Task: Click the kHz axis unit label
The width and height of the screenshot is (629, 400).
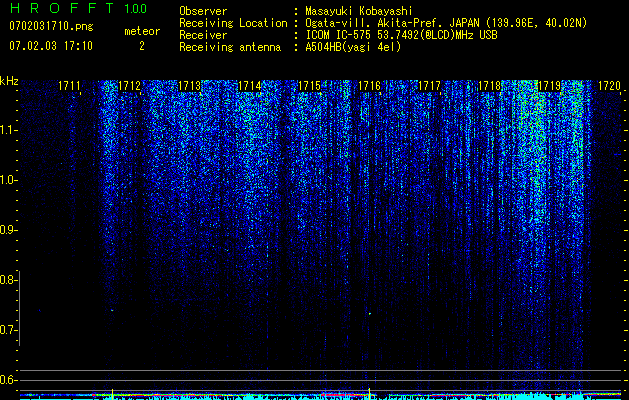Action: [x=9, y=81]
